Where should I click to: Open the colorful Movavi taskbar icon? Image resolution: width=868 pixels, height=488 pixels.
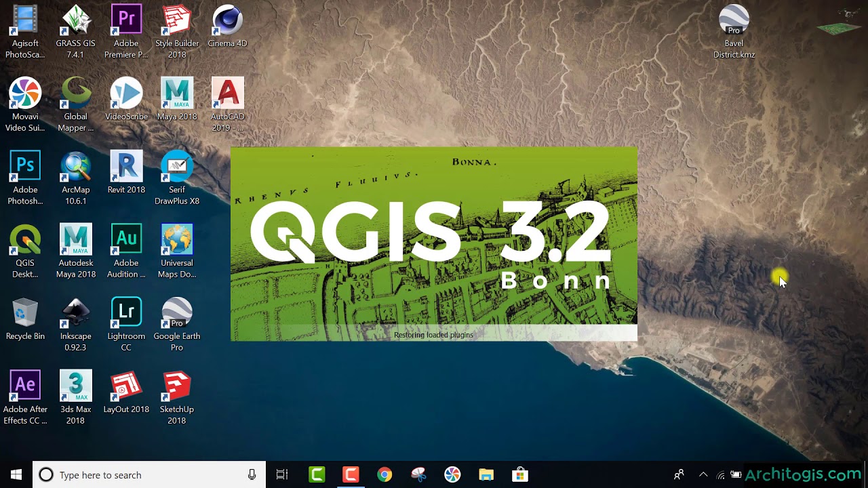coord(452,474)
